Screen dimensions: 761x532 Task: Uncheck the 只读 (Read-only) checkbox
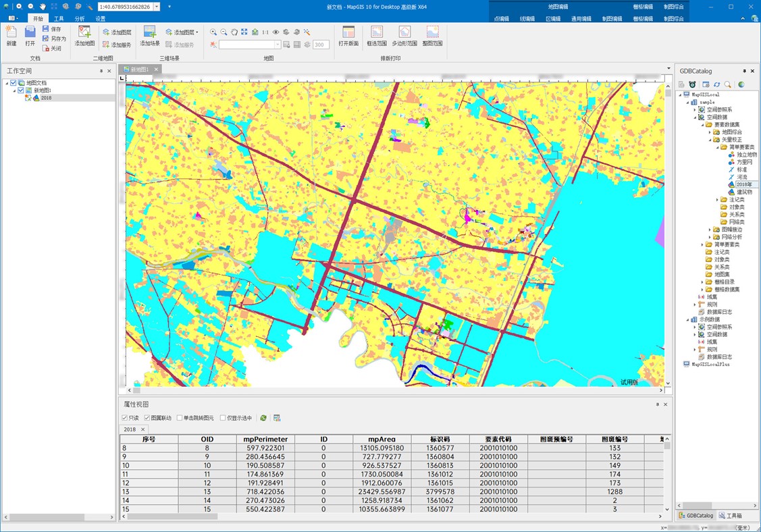[125, 418]
